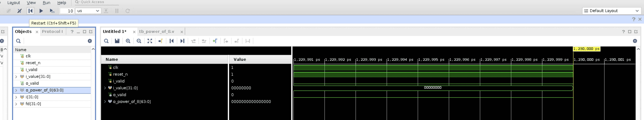Click the Restart simulation button
Viewport: 644px width, 120px height.
(x=30, y=11)
